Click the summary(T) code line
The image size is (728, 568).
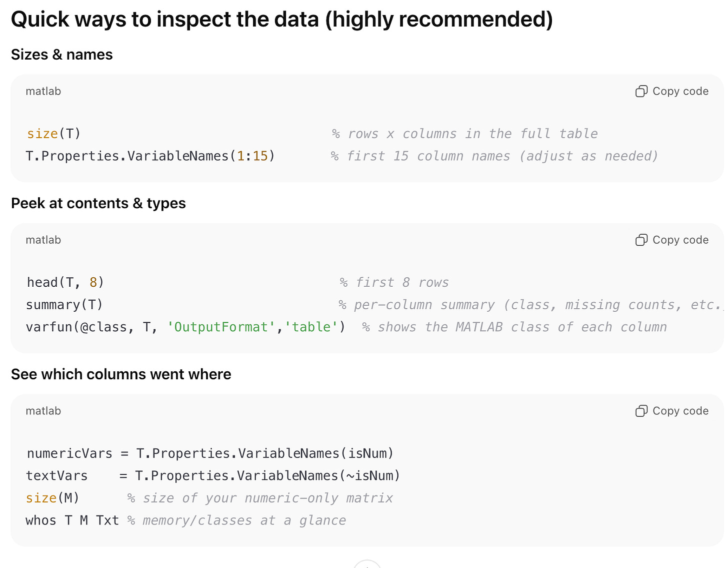(x=64, y=305)
